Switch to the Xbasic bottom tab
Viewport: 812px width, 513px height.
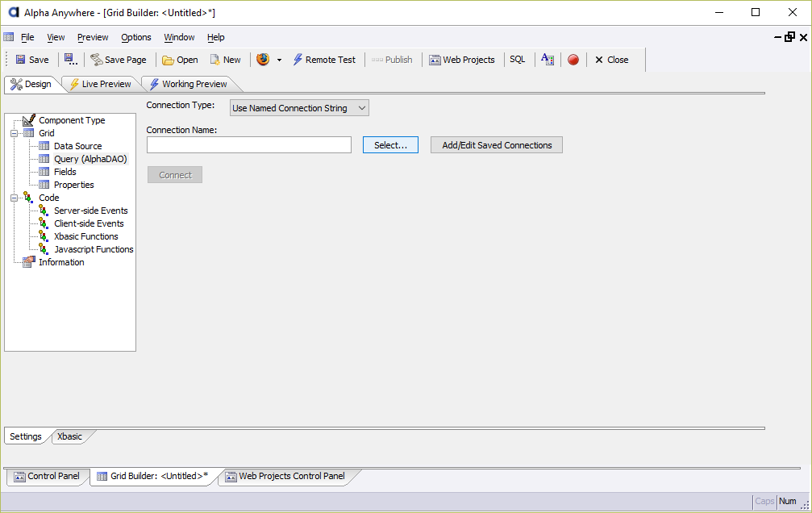(69, 436)
